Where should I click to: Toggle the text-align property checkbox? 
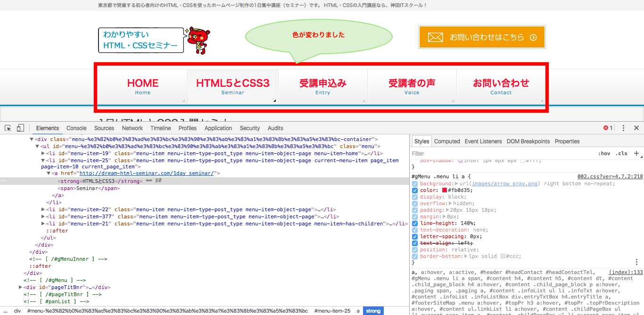point(415,243)
